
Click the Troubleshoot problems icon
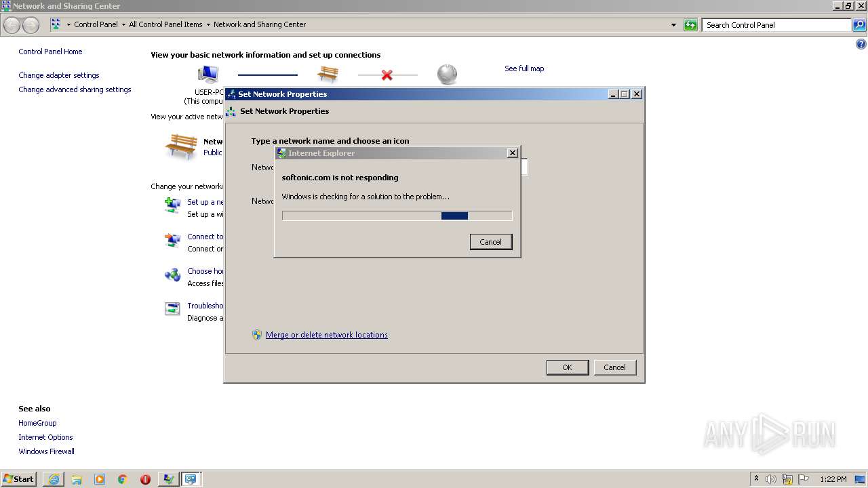tap(172, 309)
